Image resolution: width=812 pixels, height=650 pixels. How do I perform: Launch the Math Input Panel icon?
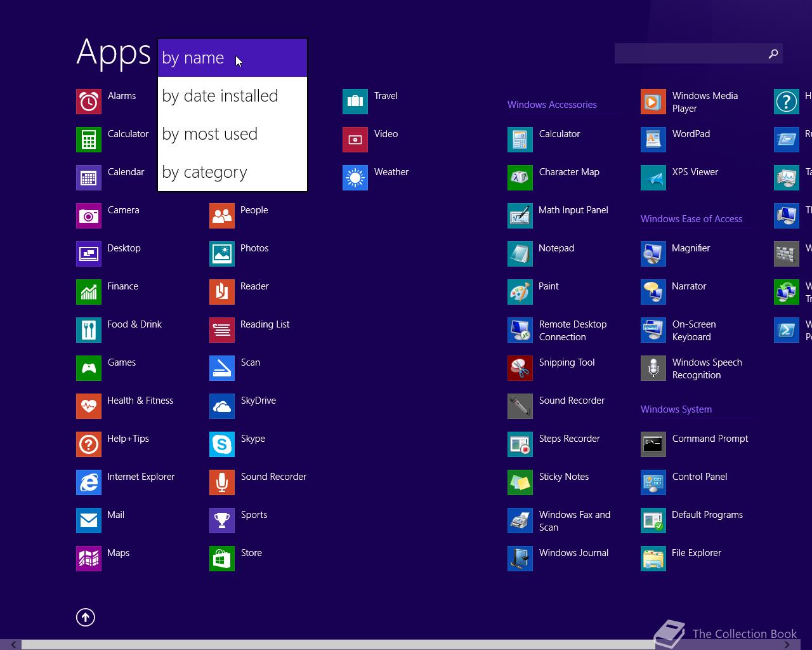point(520,216)
